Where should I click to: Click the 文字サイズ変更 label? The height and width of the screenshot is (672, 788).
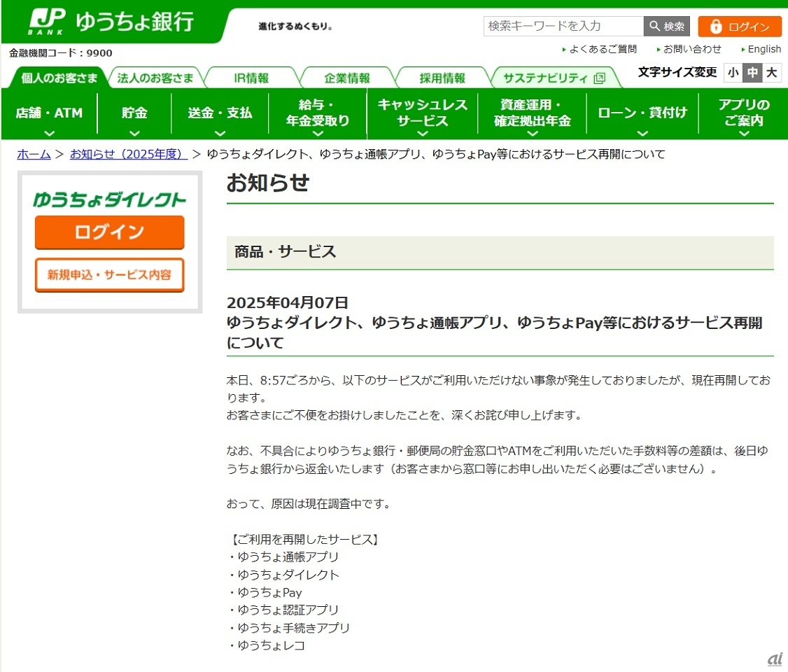point(677,72)
